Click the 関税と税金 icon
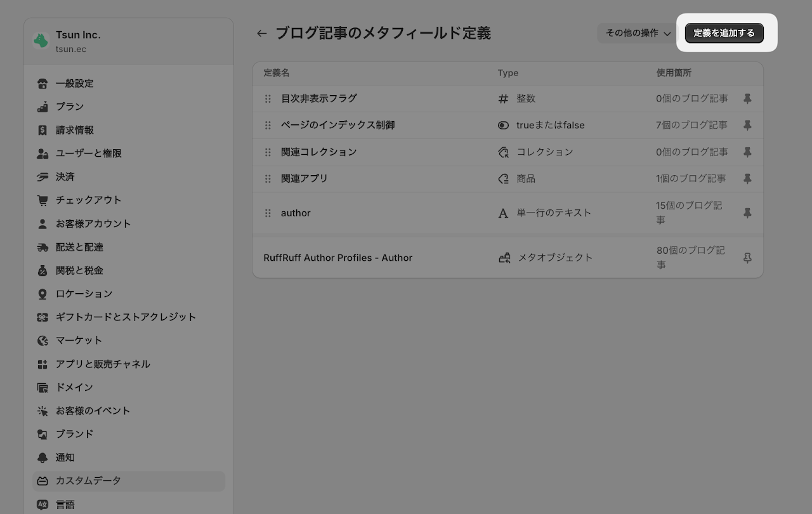 [x=43, y=271]
